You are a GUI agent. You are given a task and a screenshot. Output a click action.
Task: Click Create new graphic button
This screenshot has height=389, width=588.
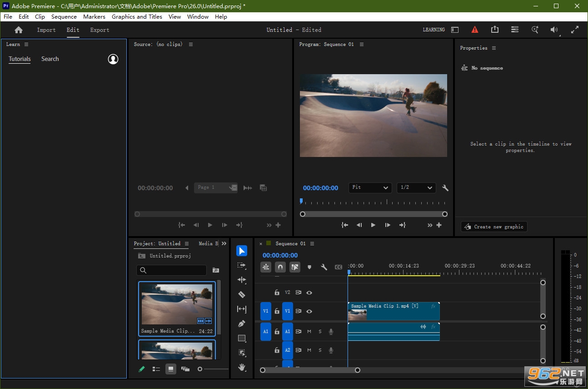click(494, 227)
